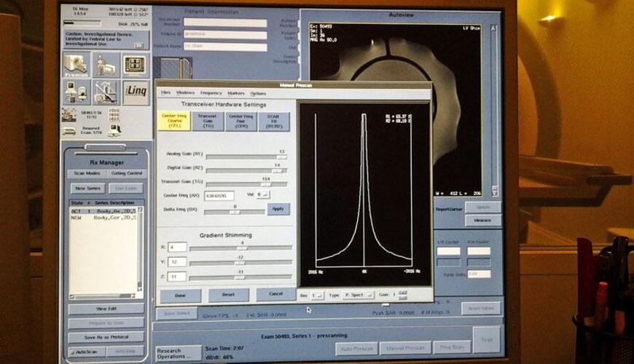Image resolution: width=634 pixels, height=364 pixels.
Task: Click the Patient Name field
Action: pyautogui.click(x=225, y=47)
